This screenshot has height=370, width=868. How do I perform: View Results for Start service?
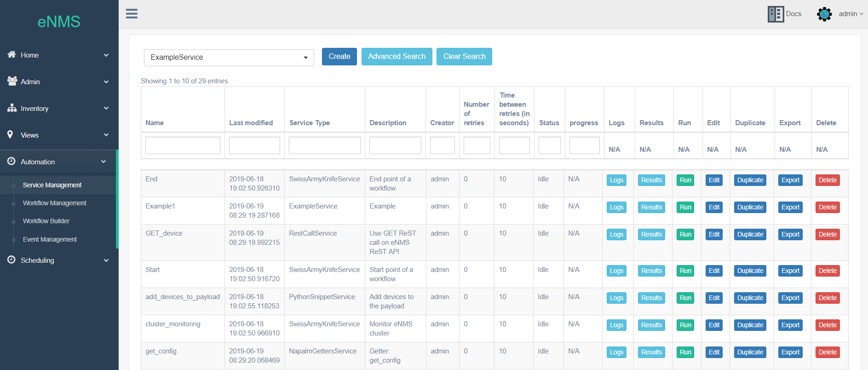tap(651, 271)
